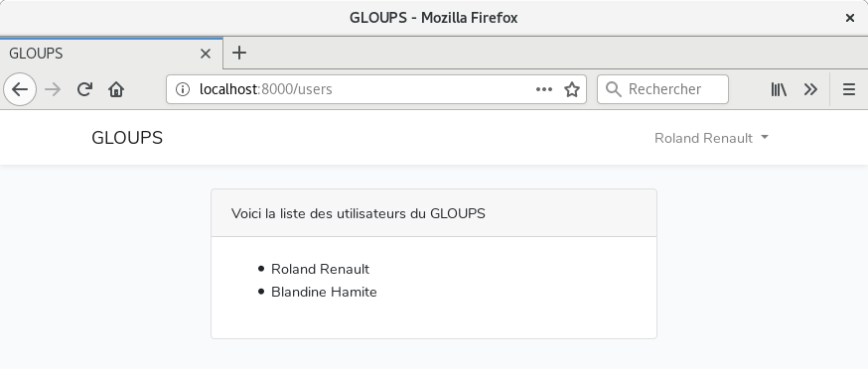Click Blandine Hamite in the user list
This screenshot has width=868, height=369.
324,292
